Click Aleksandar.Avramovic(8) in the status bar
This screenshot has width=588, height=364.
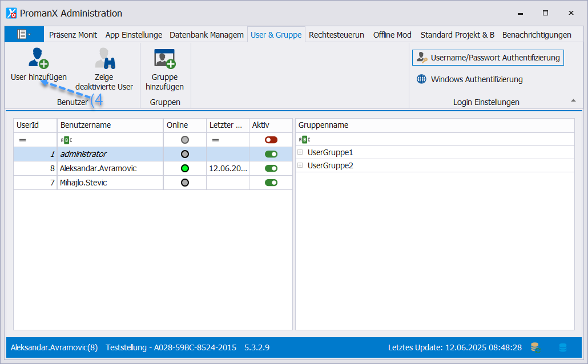(x=54, y=347)
